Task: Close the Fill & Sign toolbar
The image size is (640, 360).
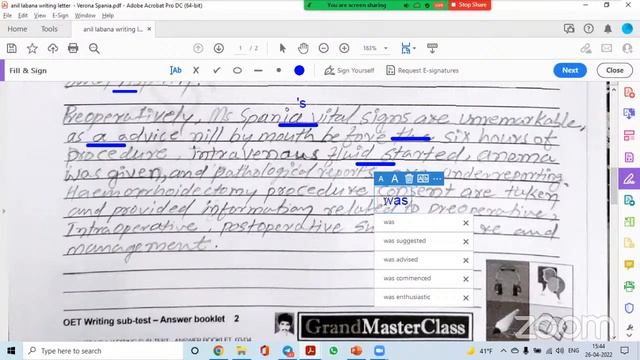Action: [615, 70]
